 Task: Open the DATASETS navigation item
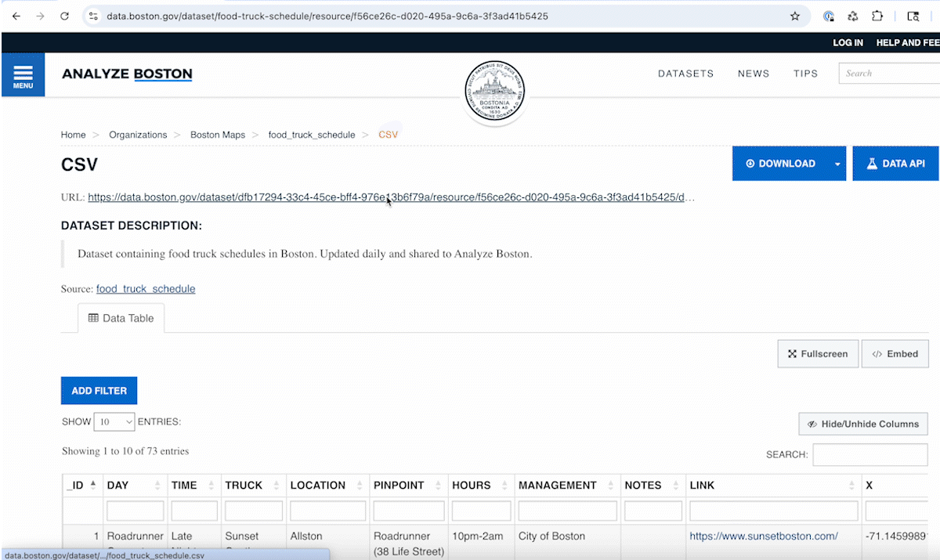tap(685, 74)
